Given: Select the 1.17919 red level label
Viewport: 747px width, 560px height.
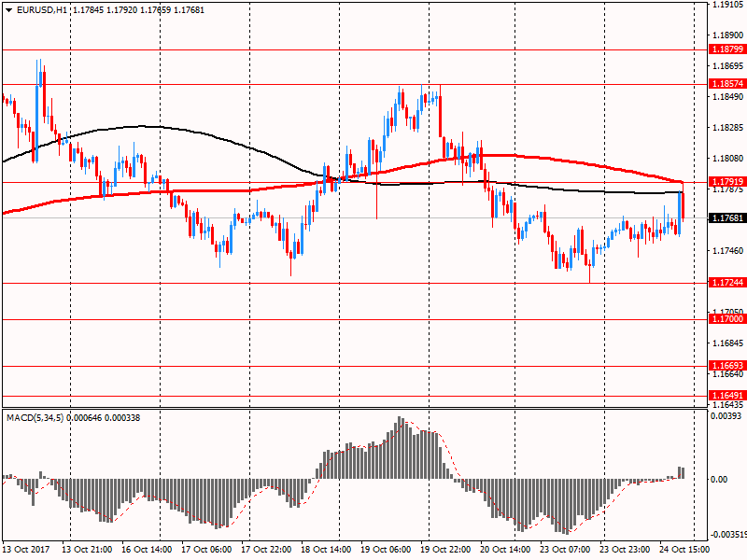Looking at the screenshot, I should pos(727,181).
